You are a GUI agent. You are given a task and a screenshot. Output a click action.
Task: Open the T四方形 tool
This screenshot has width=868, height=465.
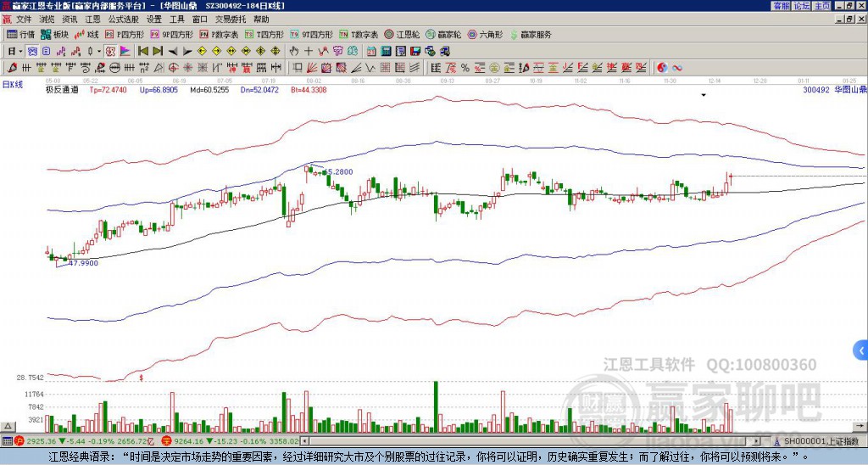point(264,34)
